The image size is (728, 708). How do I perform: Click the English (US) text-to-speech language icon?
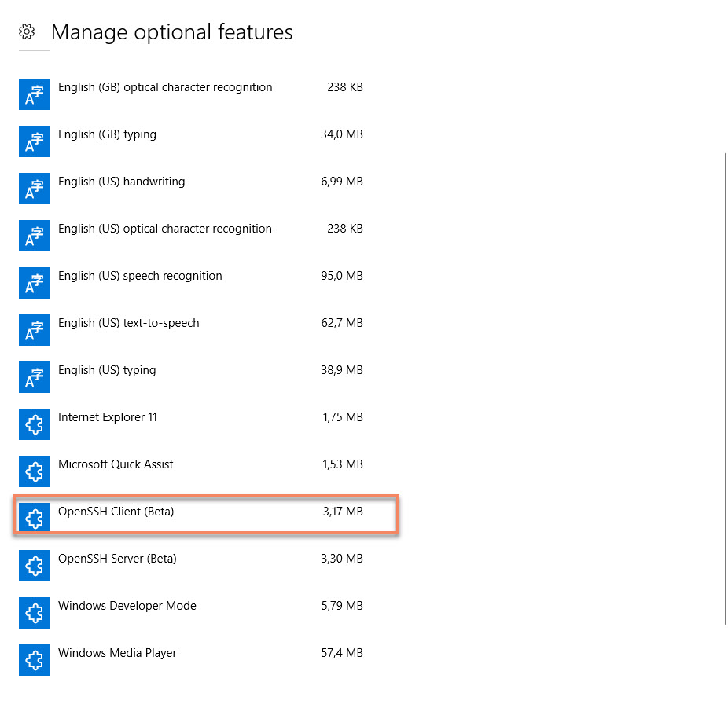35,330
